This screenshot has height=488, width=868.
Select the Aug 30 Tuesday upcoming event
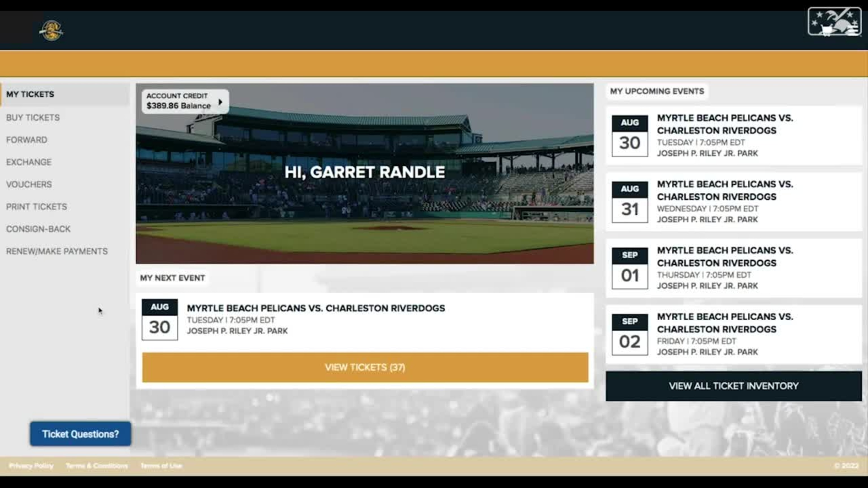click(734, 136)
